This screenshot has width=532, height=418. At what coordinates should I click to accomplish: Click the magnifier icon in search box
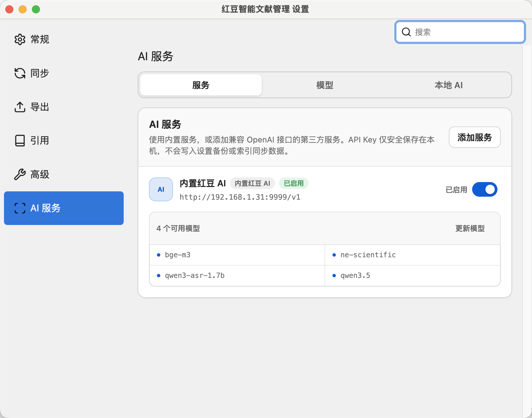(406, 32)
